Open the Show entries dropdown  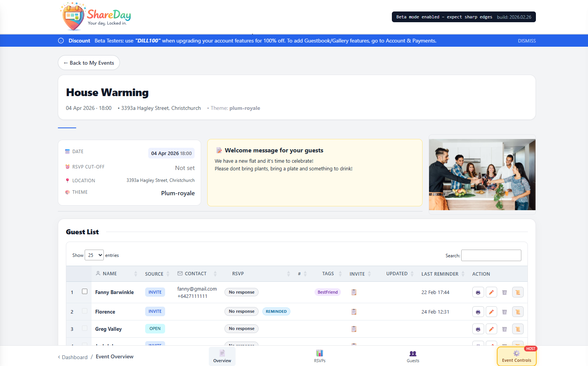(94, 255)
